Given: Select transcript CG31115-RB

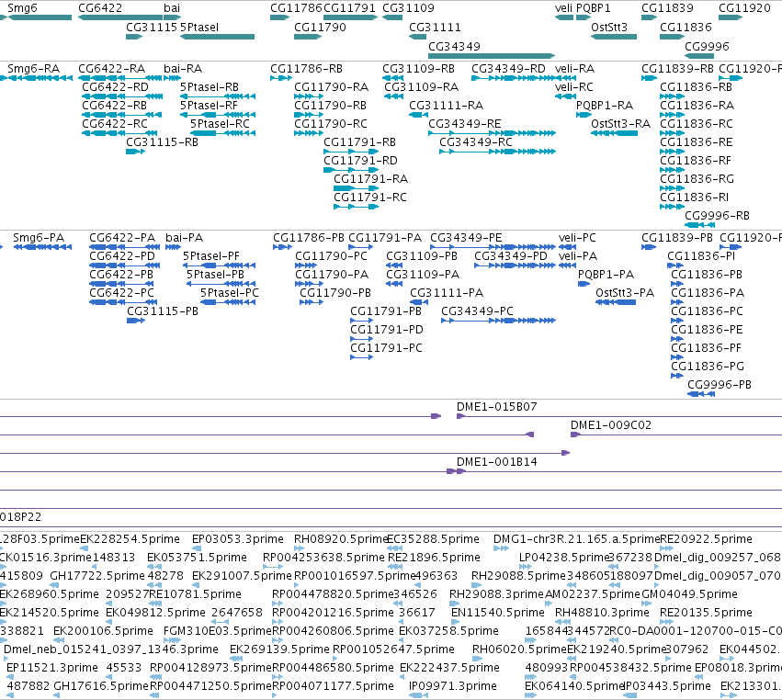Looking at the screenshot, I should click(x=162, y=142).
